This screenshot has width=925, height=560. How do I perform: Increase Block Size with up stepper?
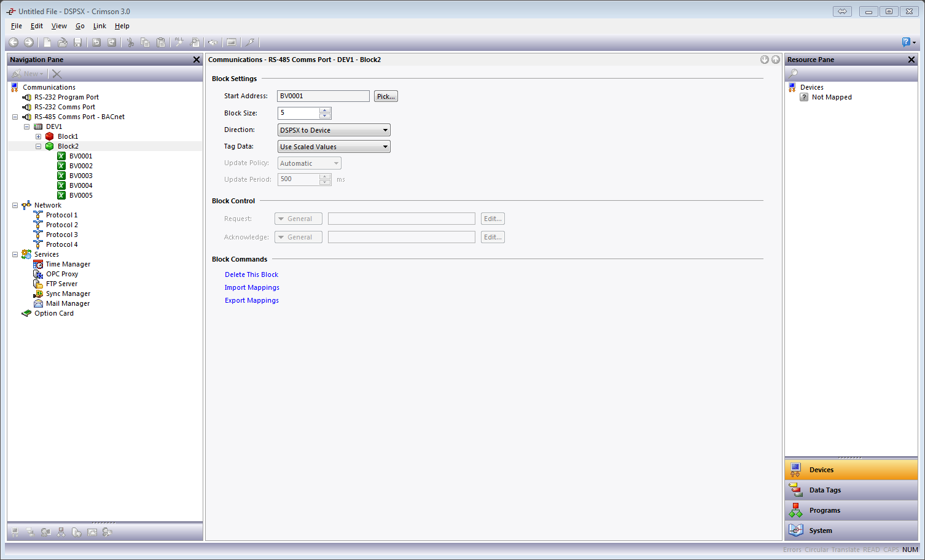click(325, 111)
